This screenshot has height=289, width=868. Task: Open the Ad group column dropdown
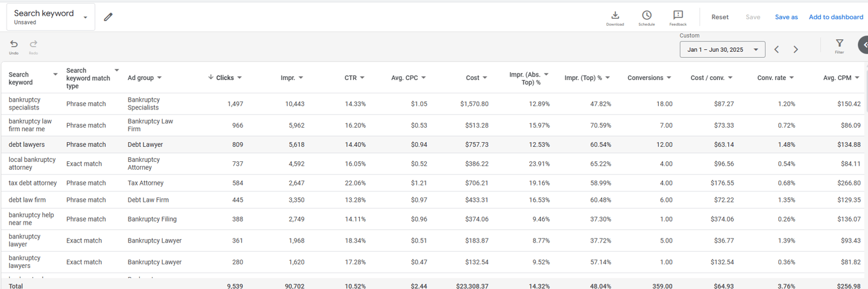pos(159,78)
